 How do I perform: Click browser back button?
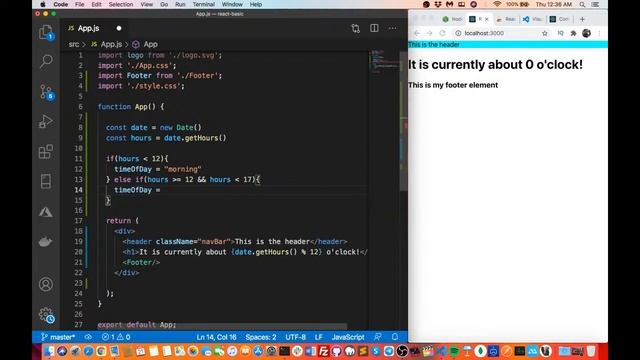click(x=417, y=33)
